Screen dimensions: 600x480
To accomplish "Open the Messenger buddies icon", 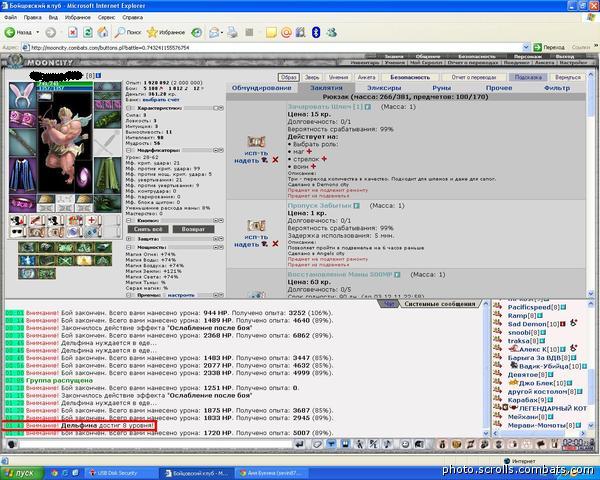I will tap(331, 33).
